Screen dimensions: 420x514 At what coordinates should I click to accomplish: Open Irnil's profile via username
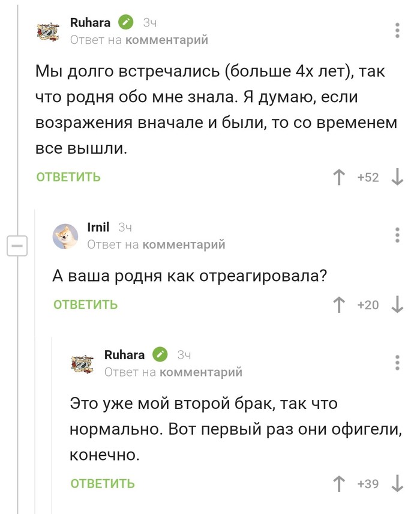pyautogui.click(x=98, y=227)
